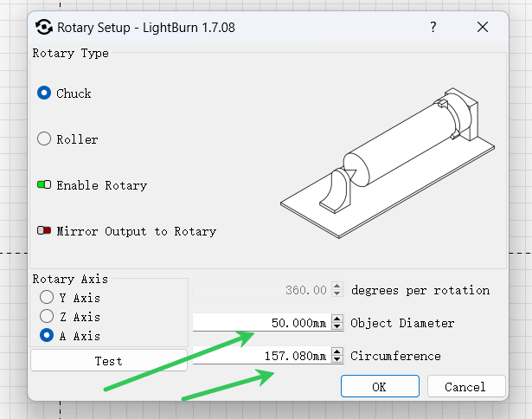The height and width of the screenshot is (419, 532).
Task: Click the Cancel button
Action: (x=466, y=386)
